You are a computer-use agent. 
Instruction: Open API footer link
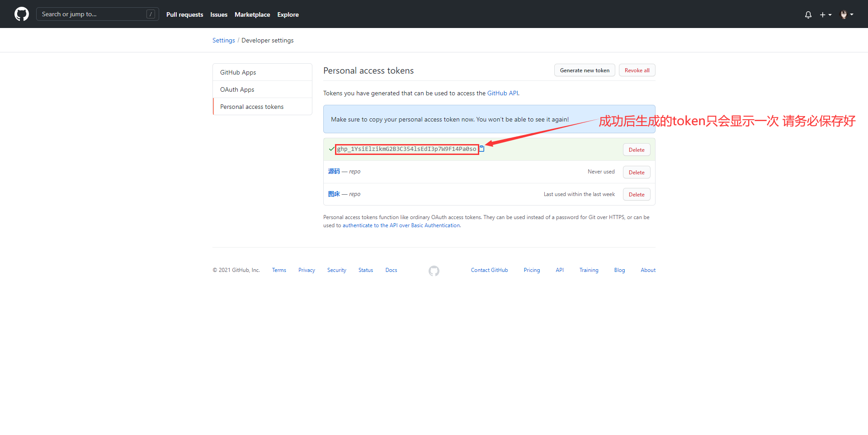tap(560, 270)
